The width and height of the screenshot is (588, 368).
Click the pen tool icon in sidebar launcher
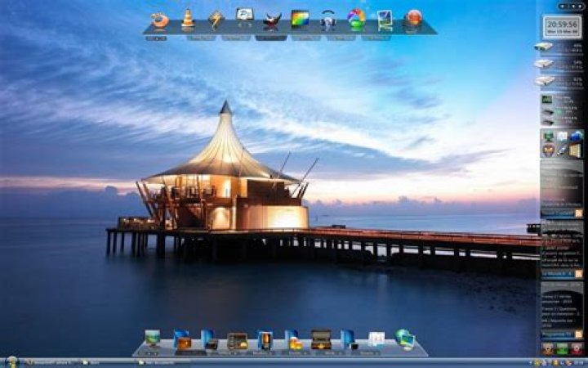562,150
